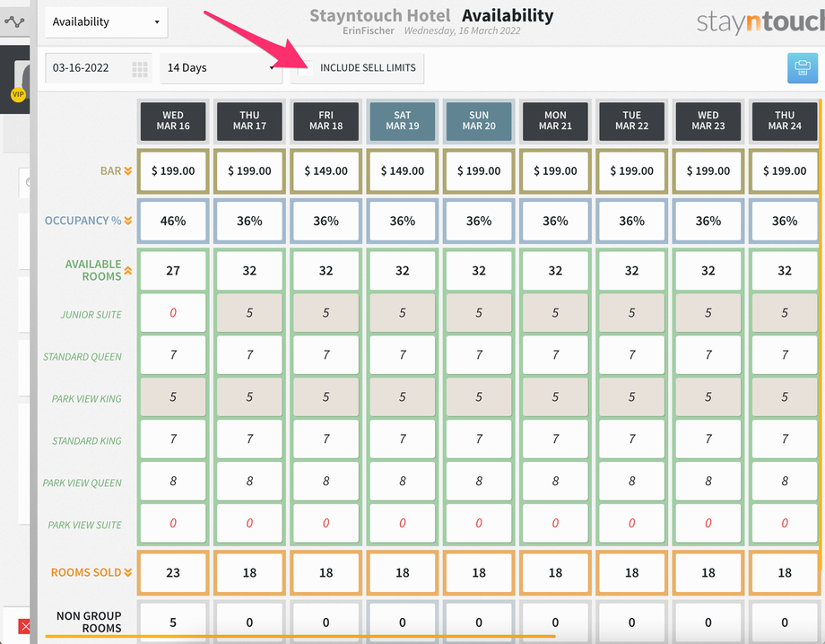Image resolution: width=825 pixels, height=644 pixels.
Task: Click the $ 199.00 BAR rate for Mar 16
Action: pyautogui.click(x=173, y=171)
